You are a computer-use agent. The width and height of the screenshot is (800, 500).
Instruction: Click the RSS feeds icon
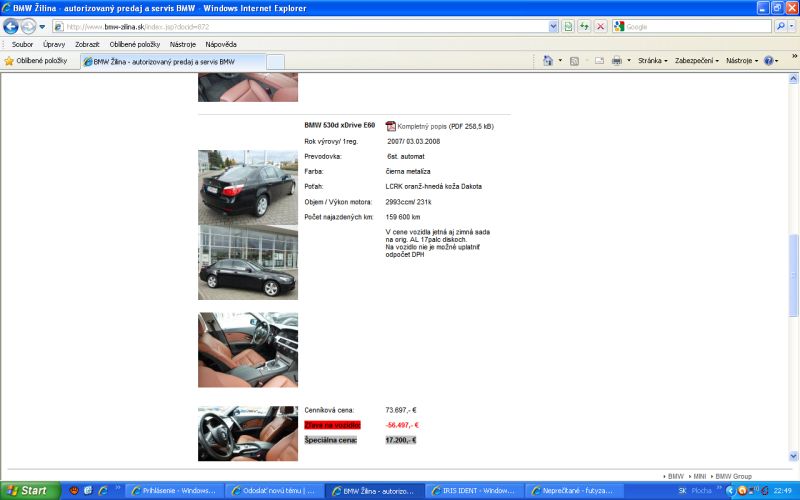[574, 61]
